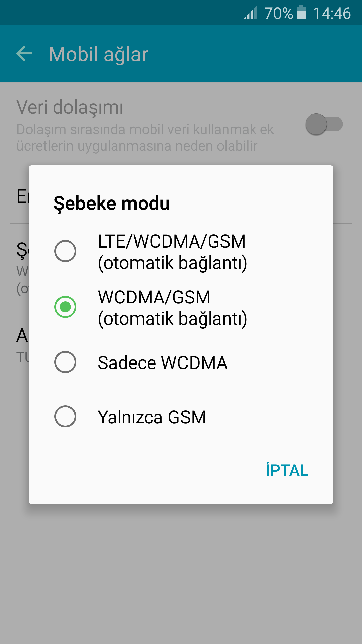Tap the signal strength icon
This screenshot has height=644, width=362.
click(250, 13)
